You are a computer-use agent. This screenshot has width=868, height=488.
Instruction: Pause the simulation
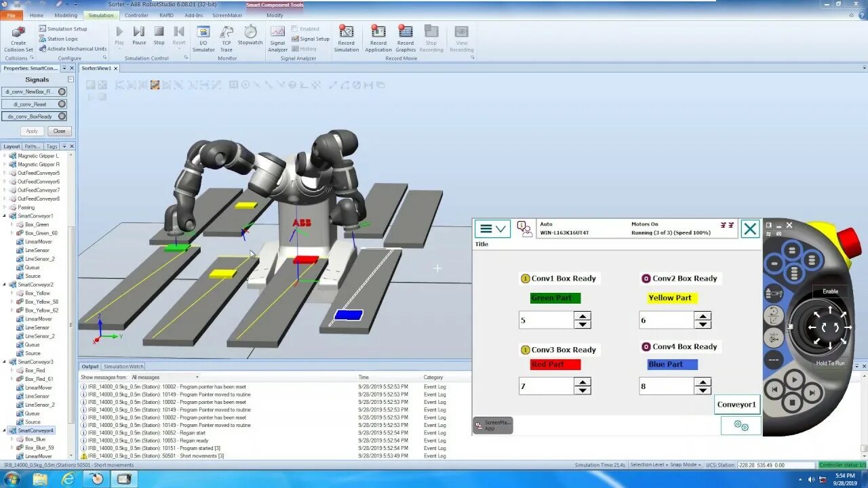[x=139, y=36]
